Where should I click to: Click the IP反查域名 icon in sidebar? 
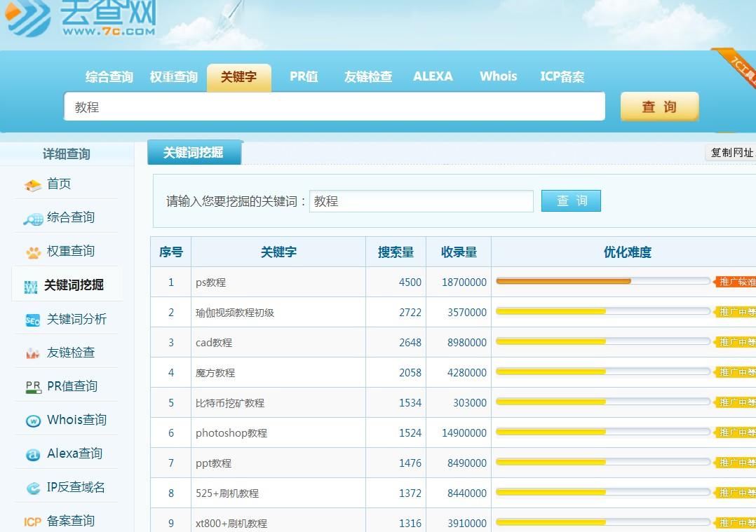33,488
